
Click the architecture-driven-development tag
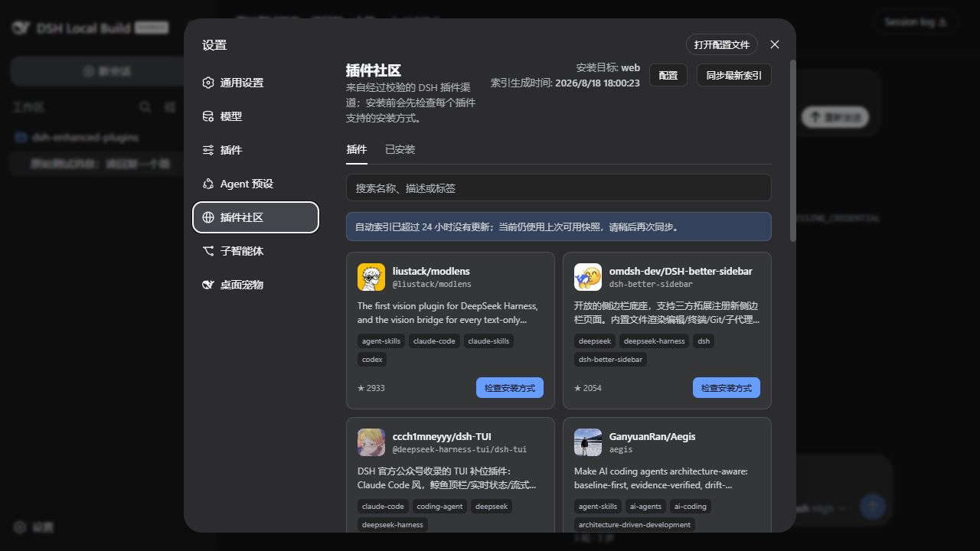coord(635,524)
